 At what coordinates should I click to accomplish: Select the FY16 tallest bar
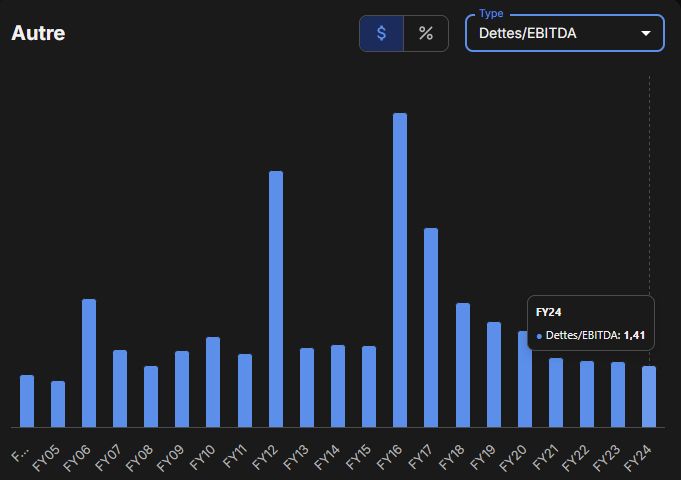click(400, 270)
